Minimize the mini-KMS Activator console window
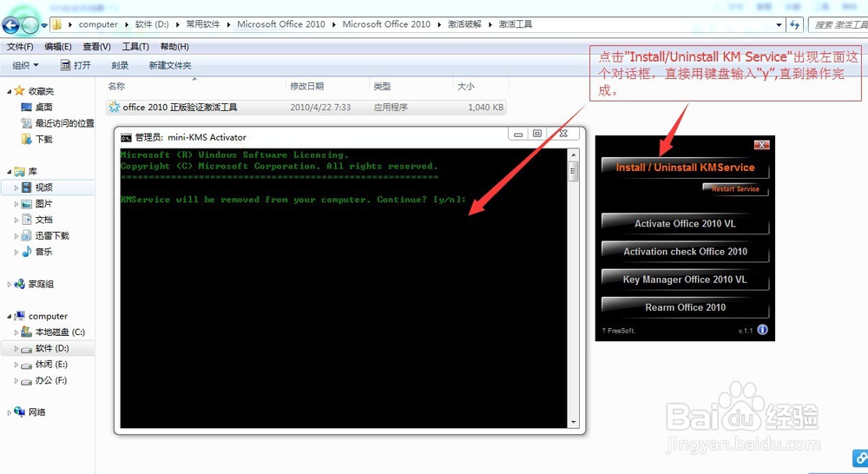This screenshot has height=474, width=868. [x=518, y=134]
